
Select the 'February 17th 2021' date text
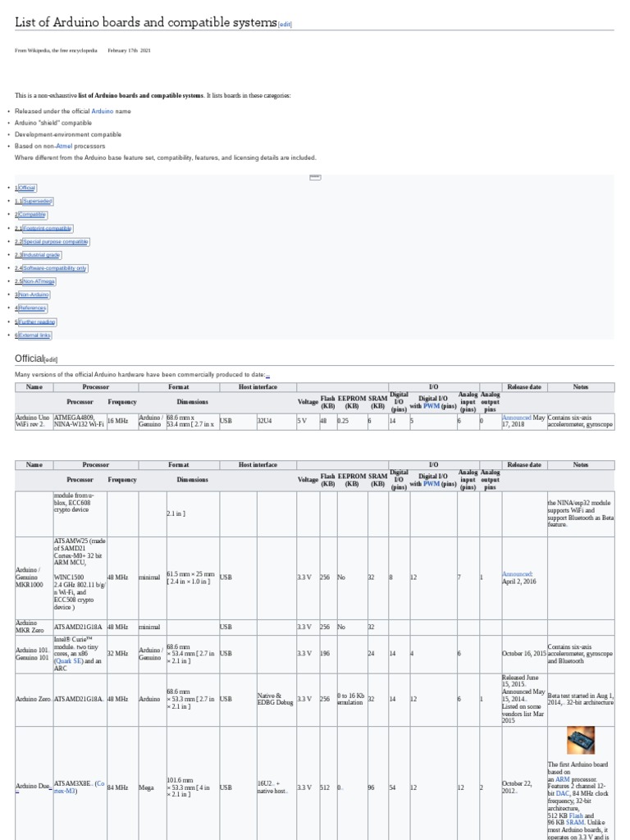pos(129,50)
